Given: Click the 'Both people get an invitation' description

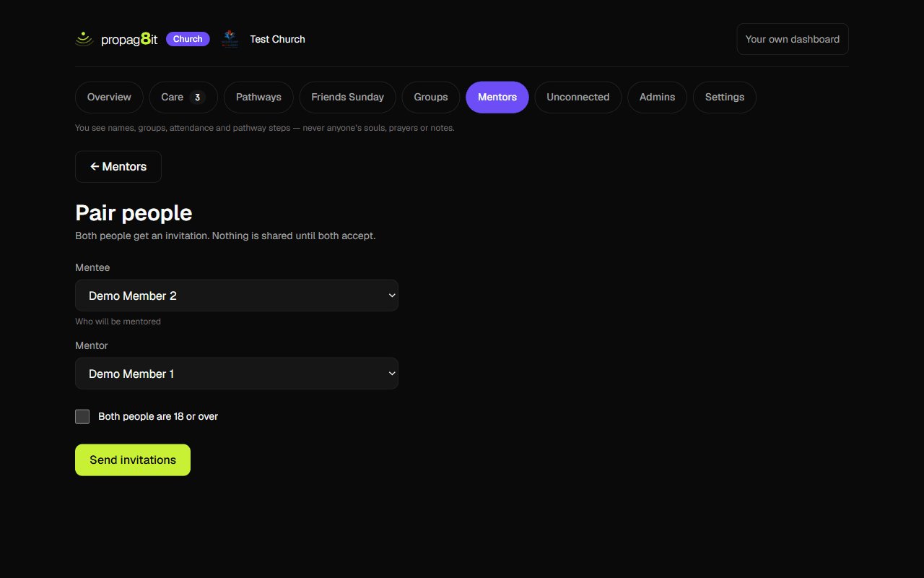Looking at the screenshot, I should tap(225, 236).
